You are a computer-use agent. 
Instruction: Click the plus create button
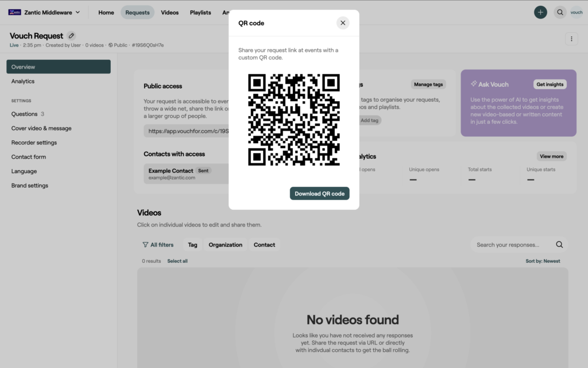click(x=540, y=13)
